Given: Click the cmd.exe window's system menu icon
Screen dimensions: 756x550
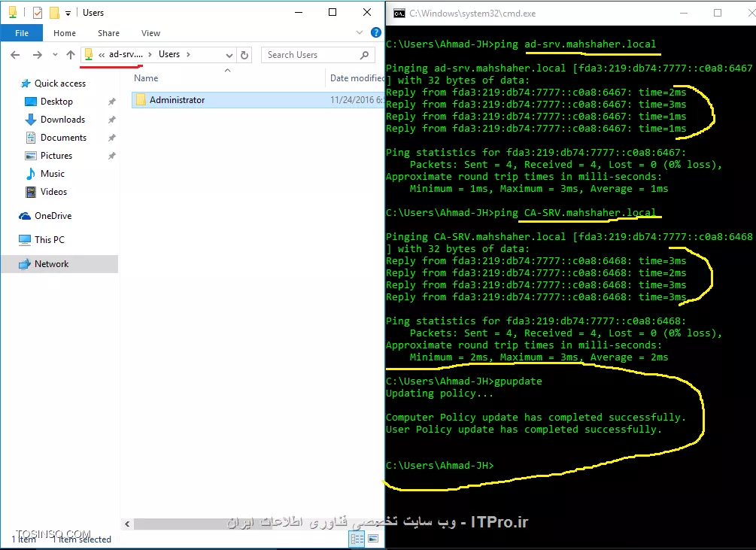Looking at the screenshot, I should tap(399, 14).
